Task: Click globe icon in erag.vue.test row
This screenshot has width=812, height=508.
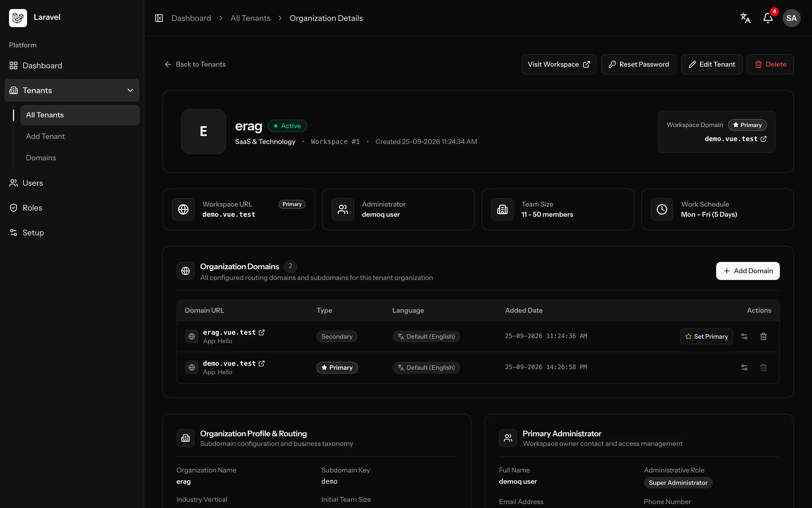Action: (192, 336)
